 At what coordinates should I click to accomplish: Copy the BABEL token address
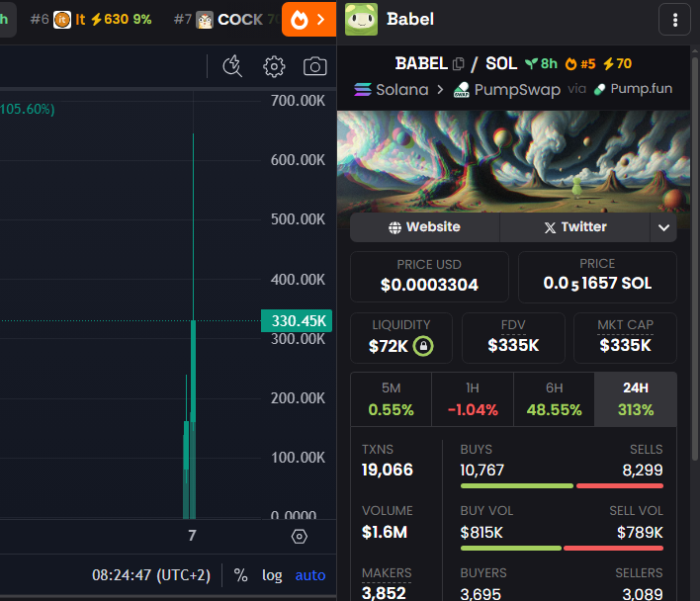click(459, 64)
